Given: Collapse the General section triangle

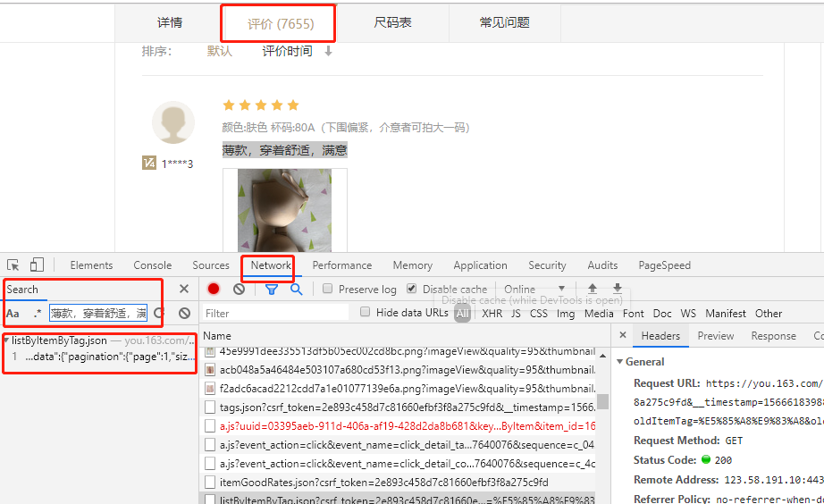Looking at the screenshot, I should click(x=619, y=362).
